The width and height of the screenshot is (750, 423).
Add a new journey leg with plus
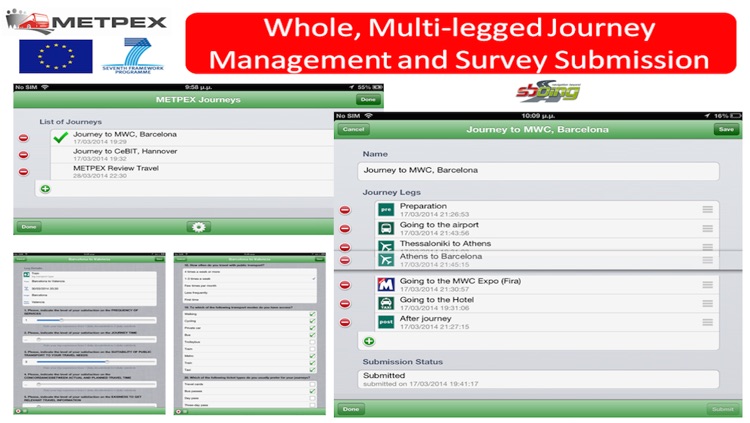tap(369, 341)
